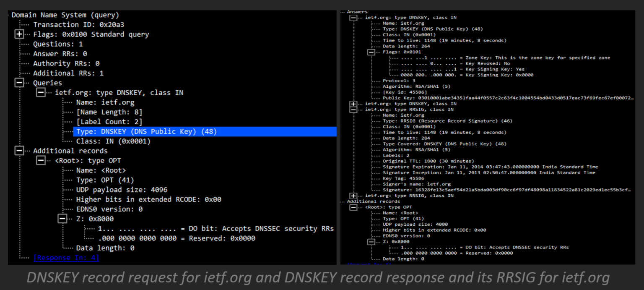This screenshot has width=644, height=290.
Task: Collapse the Z: 0x8000 field in the query
Action: click(x=62, y=218)
